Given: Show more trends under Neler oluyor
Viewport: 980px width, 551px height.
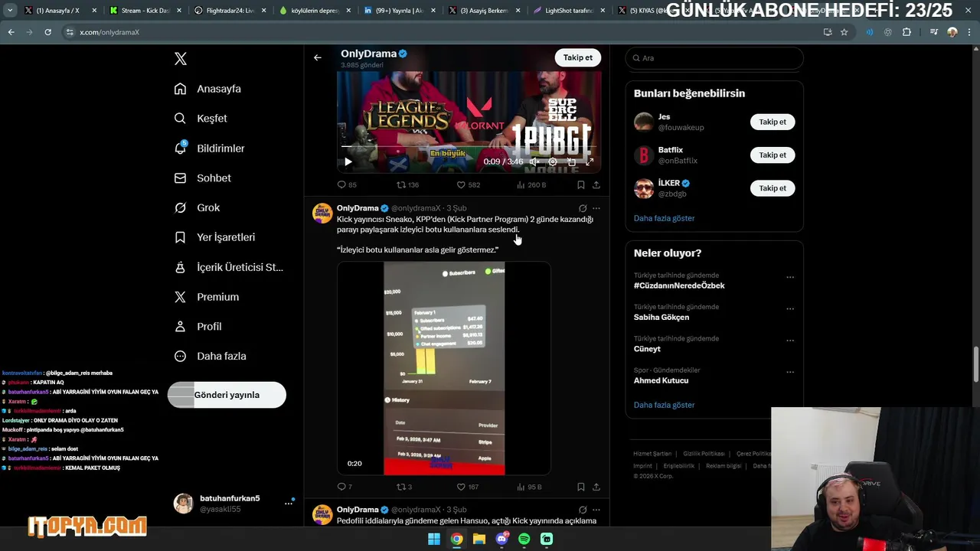Looking at the screenshot, I should click(664, 405).
